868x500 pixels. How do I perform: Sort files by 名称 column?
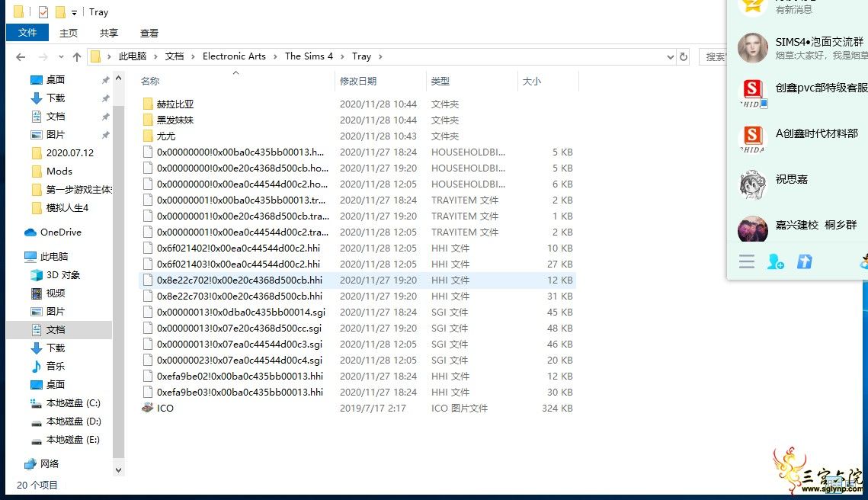click(x=150, y=82)
